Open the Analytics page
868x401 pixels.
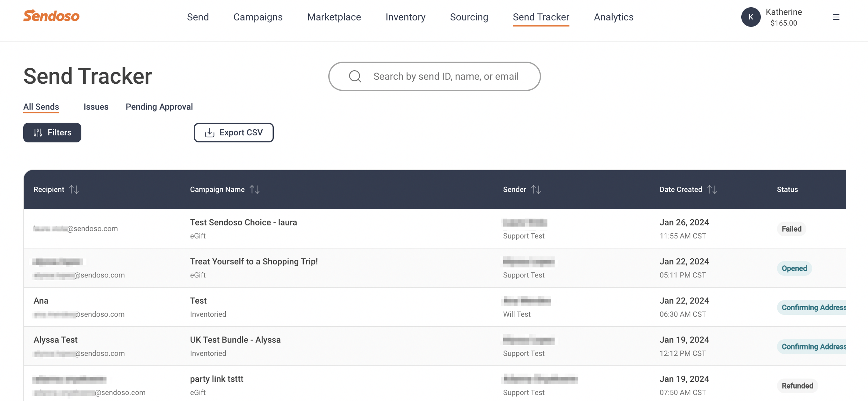click(613, 17)
